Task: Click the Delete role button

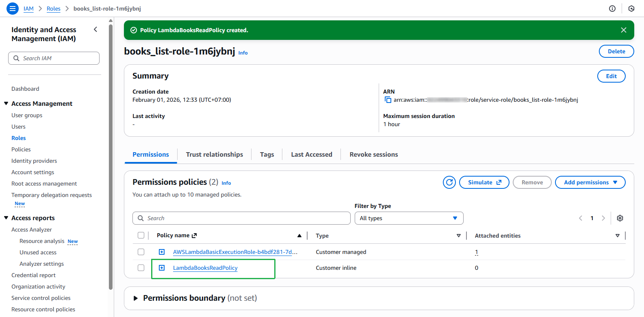Action: point(616,51)
